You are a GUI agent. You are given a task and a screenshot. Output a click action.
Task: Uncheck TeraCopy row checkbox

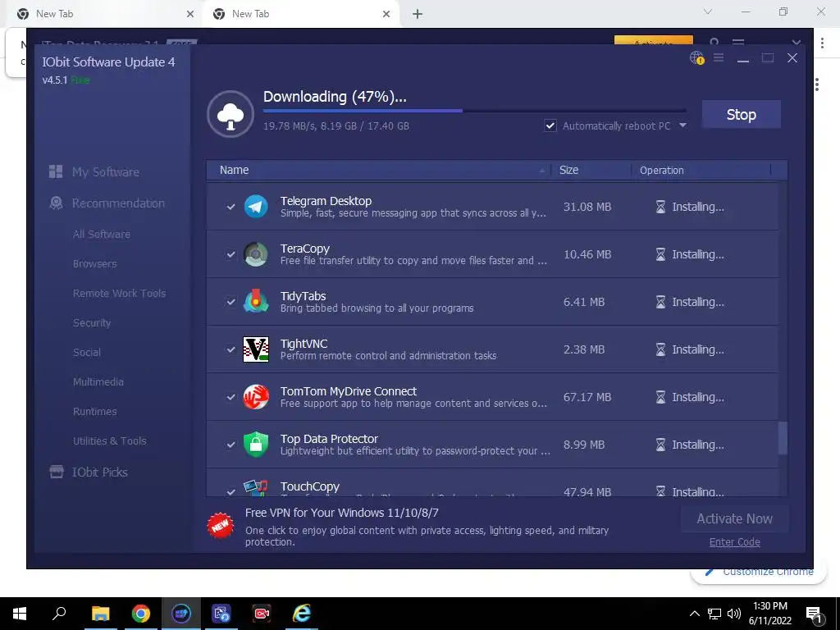point(231,254)
